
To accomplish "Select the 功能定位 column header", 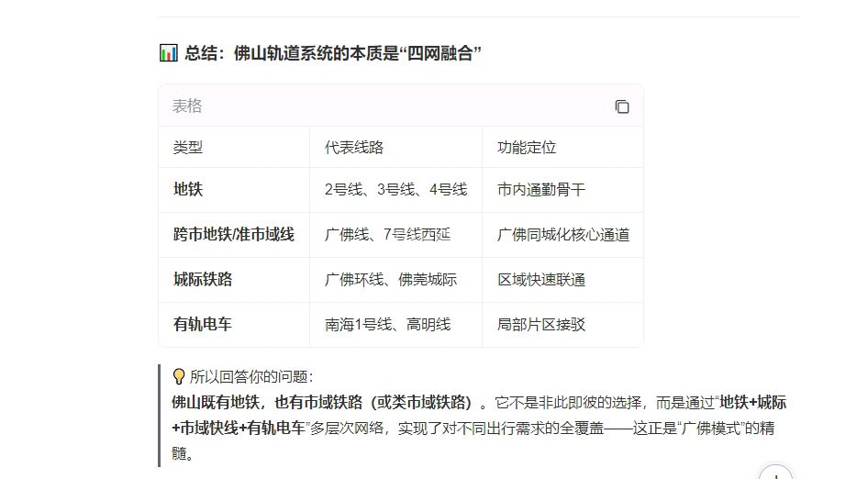I will click(527, 148).
